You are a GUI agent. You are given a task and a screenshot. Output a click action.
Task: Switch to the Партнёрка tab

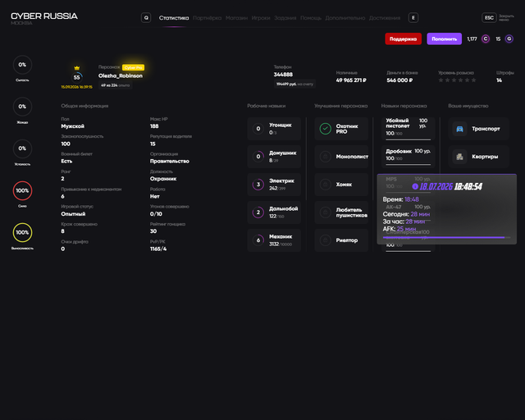[x=208, y=18]
